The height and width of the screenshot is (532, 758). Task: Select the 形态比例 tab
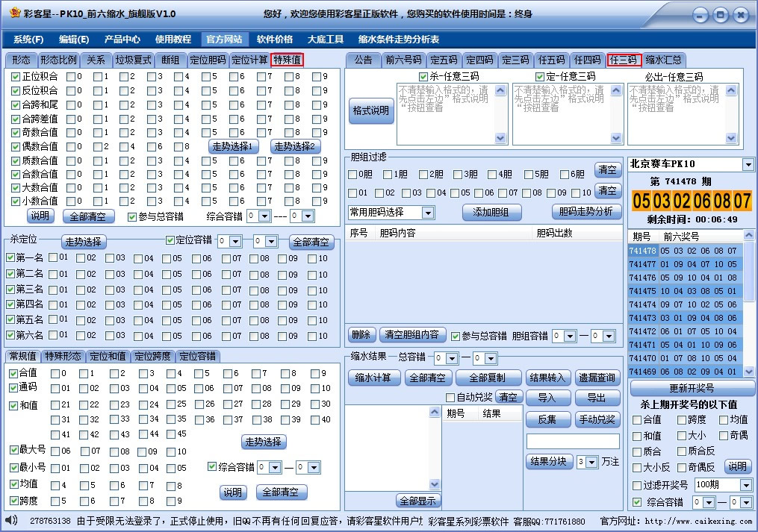(x=58, y=60)
